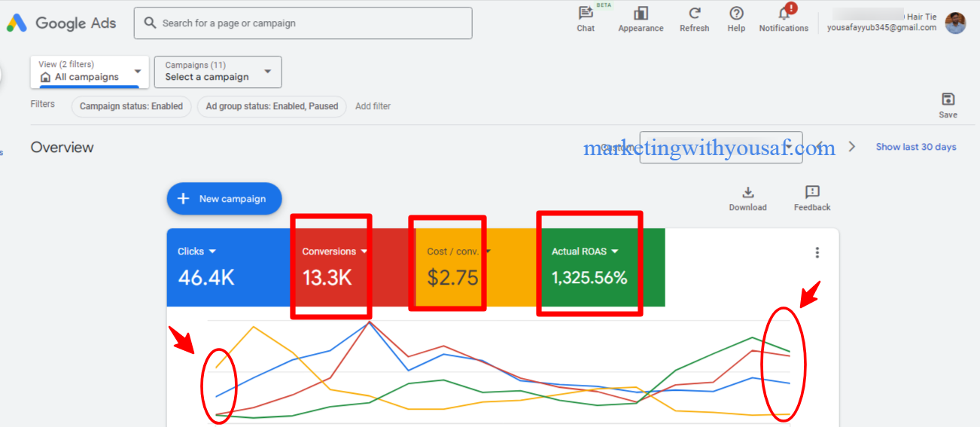Click Add filter
Viewport: 980px width, 427px height.
(x=373, y=106)
